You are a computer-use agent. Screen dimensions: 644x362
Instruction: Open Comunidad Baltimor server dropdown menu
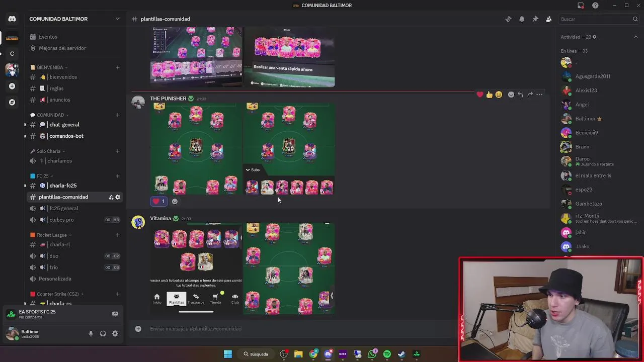117,19
